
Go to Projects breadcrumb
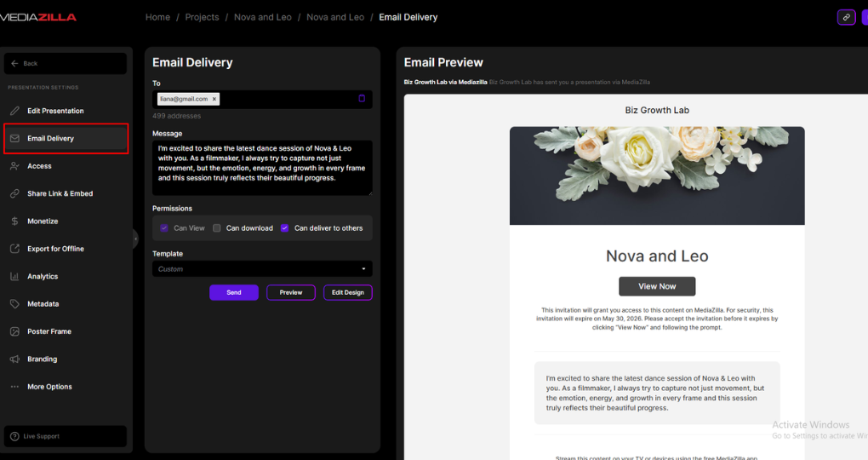pyautogui.click(x=202, y=17)
